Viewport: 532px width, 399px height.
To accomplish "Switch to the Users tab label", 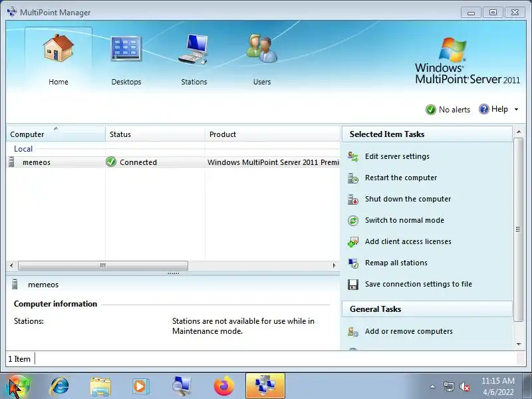I will tap(262, 82).
